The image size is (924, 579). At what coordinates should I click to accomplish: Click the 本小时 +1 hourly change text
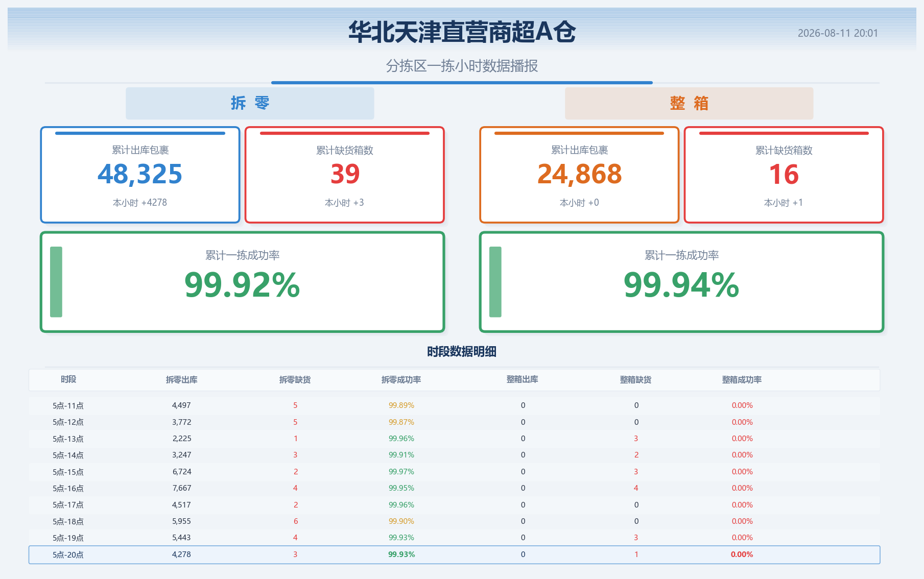click(x=784, y=203)
